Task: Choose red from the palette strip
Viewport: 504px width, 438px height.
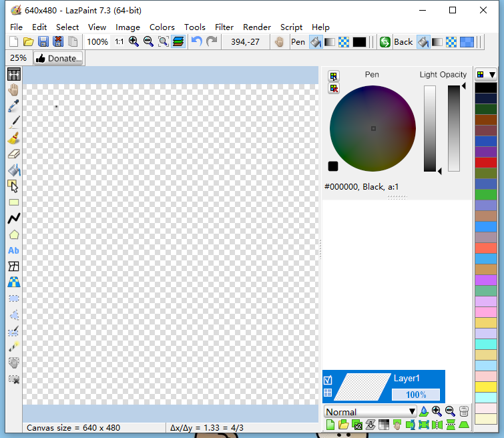Action: (486, 162)
